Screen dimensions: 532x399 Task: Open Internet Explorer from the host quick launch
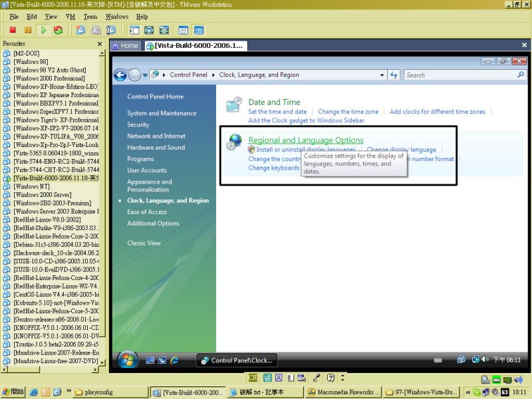34,392
